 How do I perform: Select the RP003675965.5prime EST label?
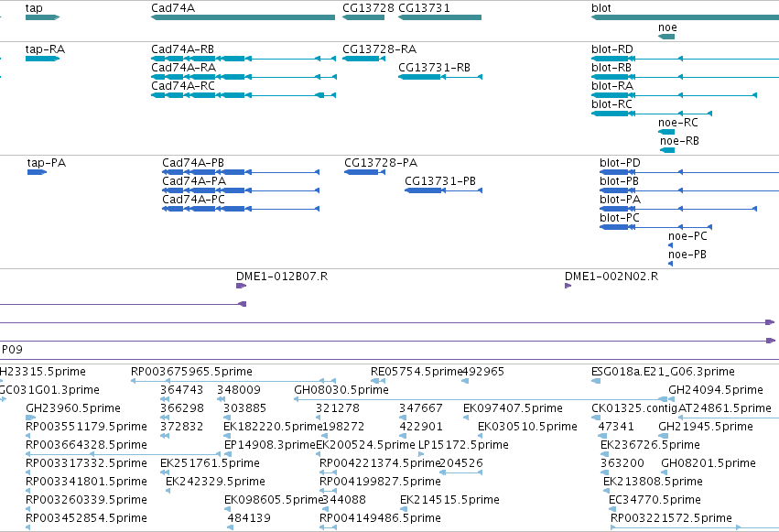pyautogui.click(x=191, y=372)
